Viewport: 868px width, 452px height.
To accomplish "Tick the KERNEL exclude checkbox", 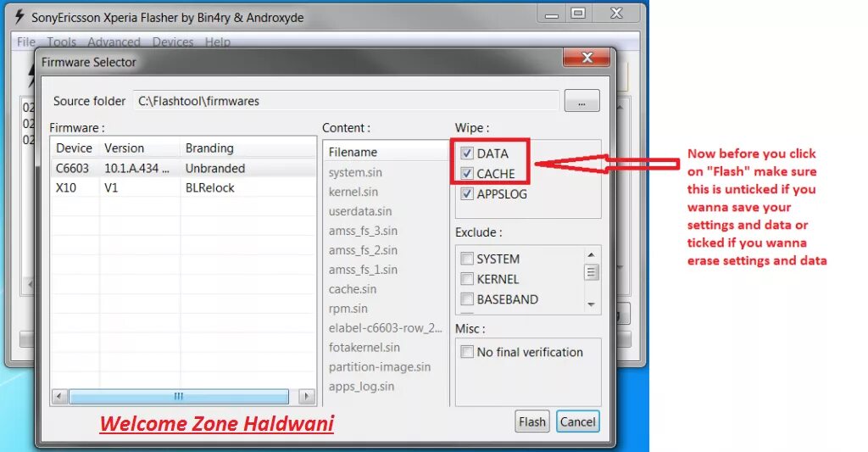I will pos(467,279).
